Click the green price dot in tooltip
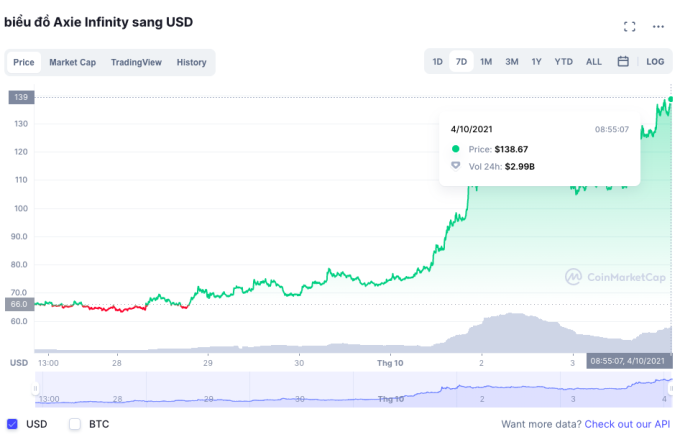 pos(455,148)
